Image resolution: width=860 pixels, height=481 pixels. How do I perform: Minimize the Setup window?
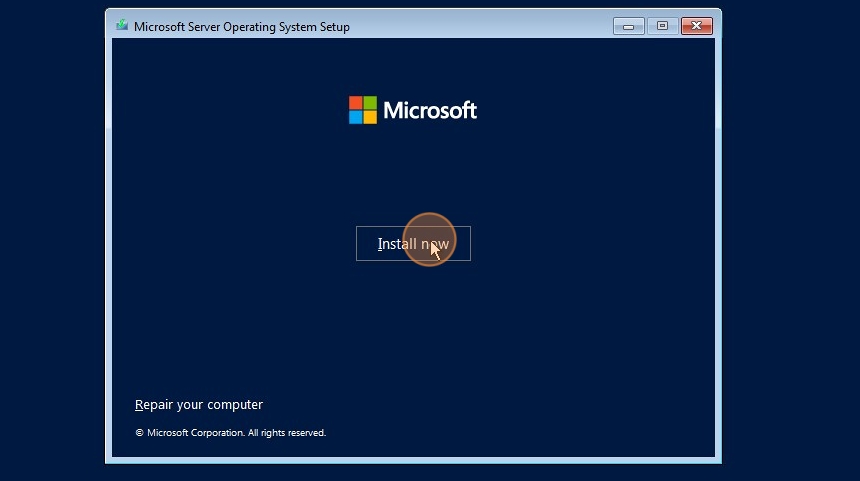click(629, 26)
